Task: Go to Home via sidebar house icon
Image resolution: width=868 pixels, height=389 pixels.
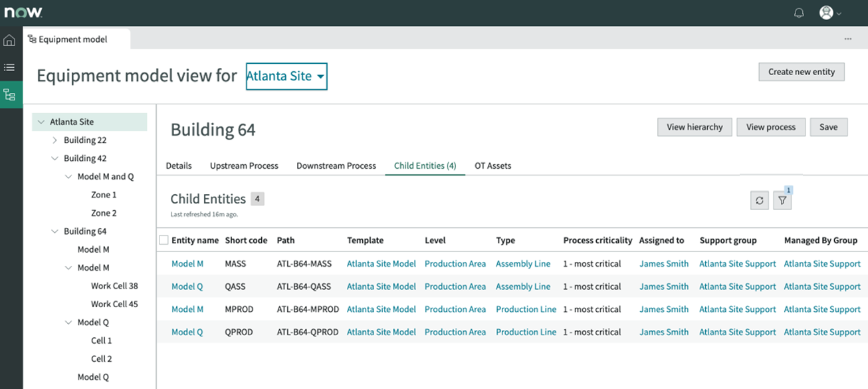Action: click(9, 41)
